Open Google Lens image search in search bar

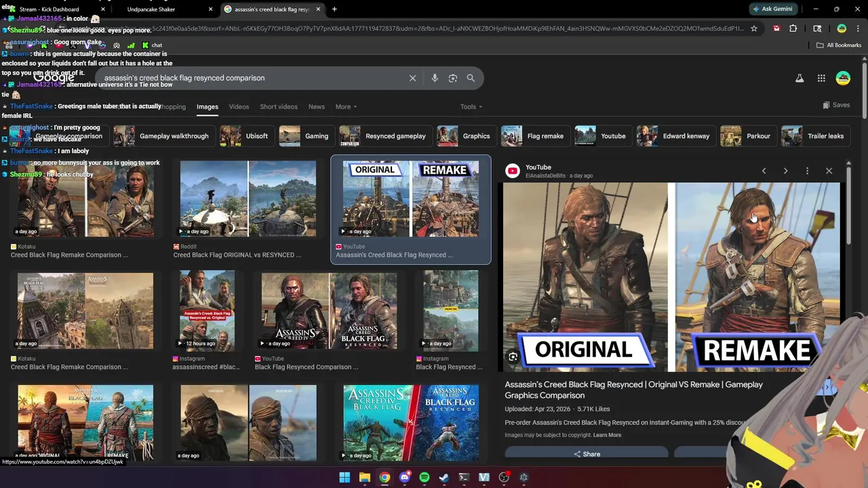pos(453,78)
